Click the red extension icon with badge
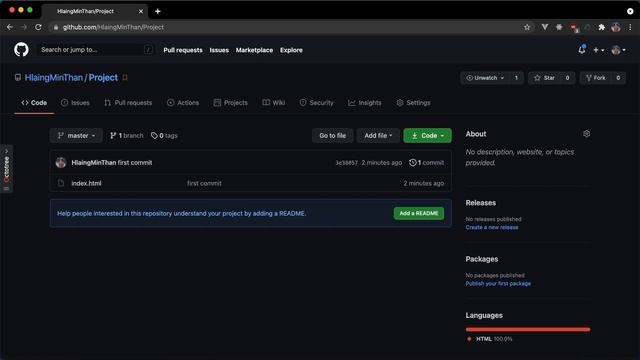Image resolution: width=640 pixels, height=360 pixels. 574,28
